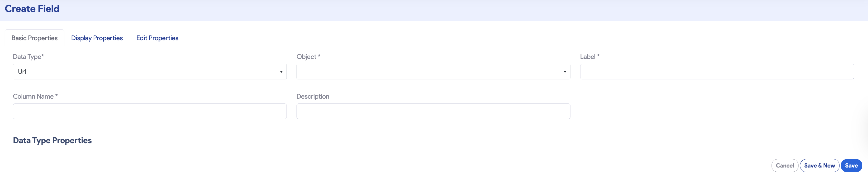The height and width of the screenshot is (188, 868).
Task: Click the Save & New button
Action: point(820,165)
